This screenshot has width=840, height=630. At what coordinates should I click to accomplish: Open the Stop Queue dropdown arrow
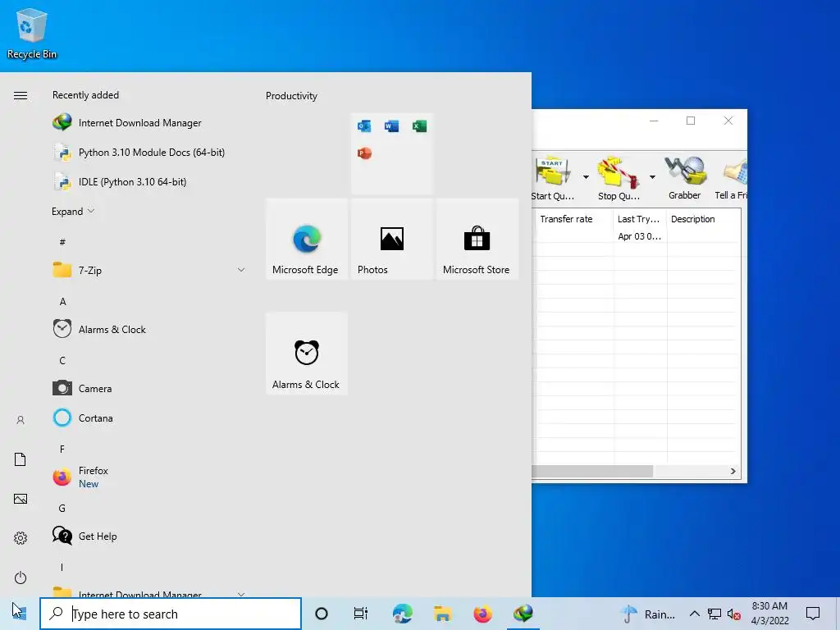click(x=652, y=177)
